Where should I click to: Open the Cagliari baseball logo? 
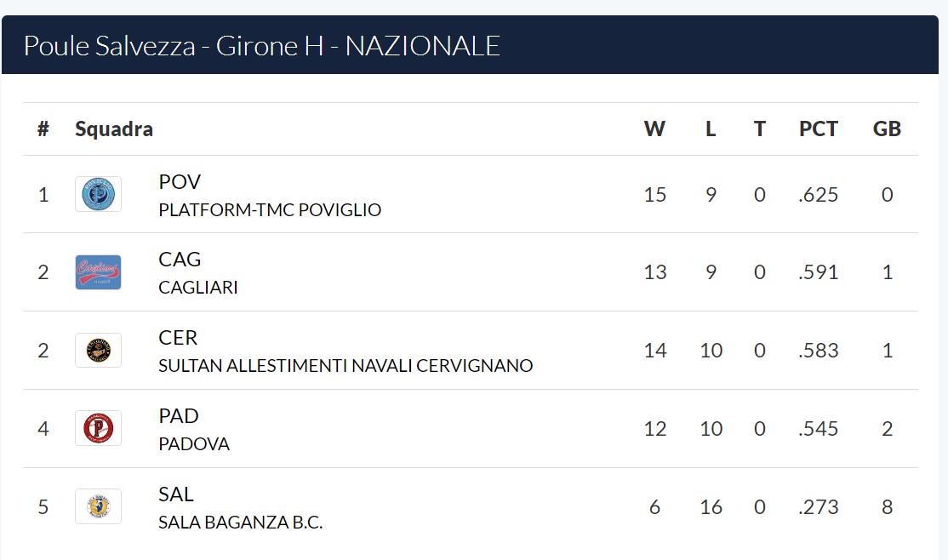[98, 272]
